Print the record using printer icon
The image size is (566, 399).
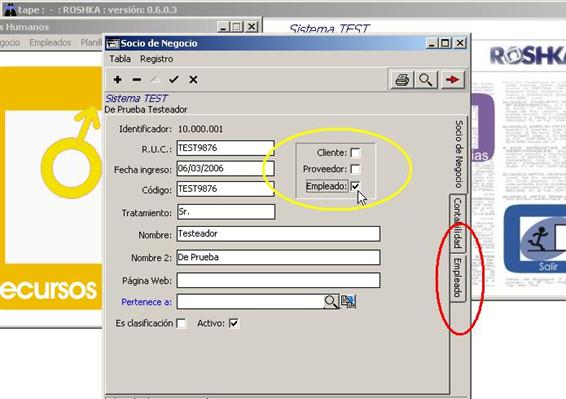tap(402, 79)
